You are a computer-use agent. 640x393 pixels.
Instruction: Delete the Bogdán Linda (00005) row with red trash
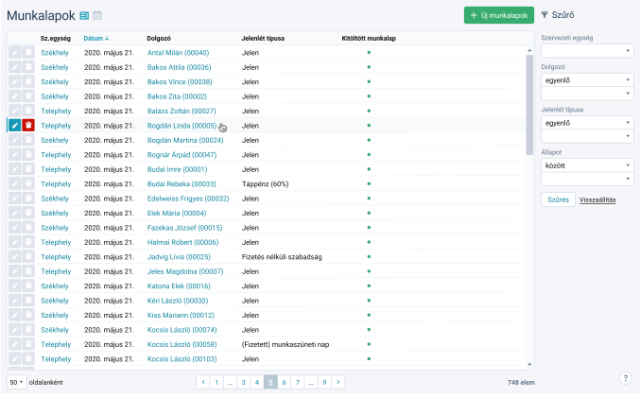tap(29, 125)
